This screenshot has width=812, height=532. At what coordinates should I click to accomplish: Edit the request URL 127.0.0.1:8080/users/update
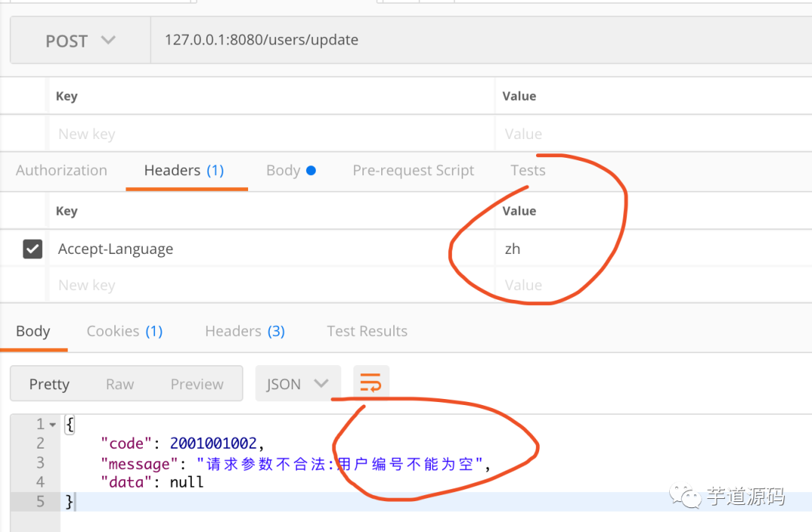pos(262,40)
